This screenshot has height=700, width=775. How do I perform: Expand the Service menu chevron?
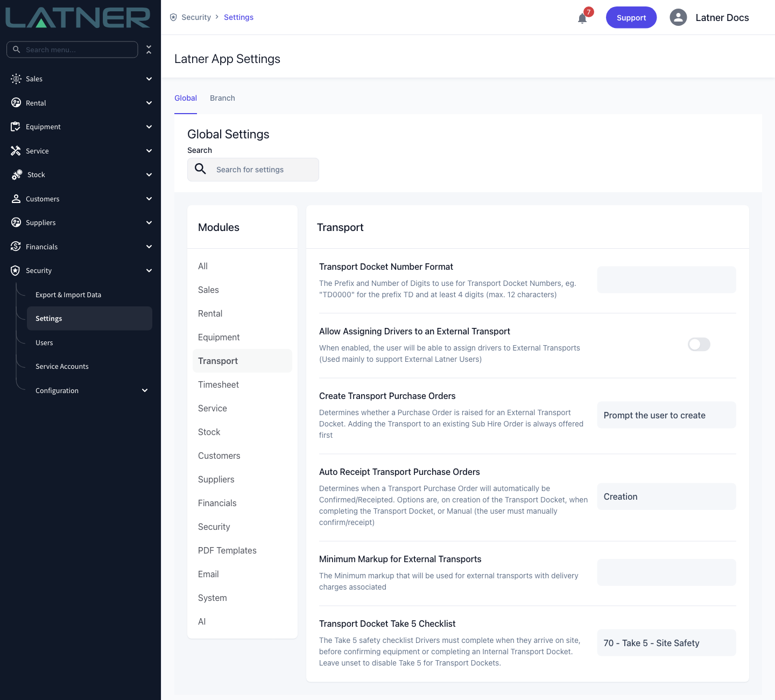[x=149, y=151]
